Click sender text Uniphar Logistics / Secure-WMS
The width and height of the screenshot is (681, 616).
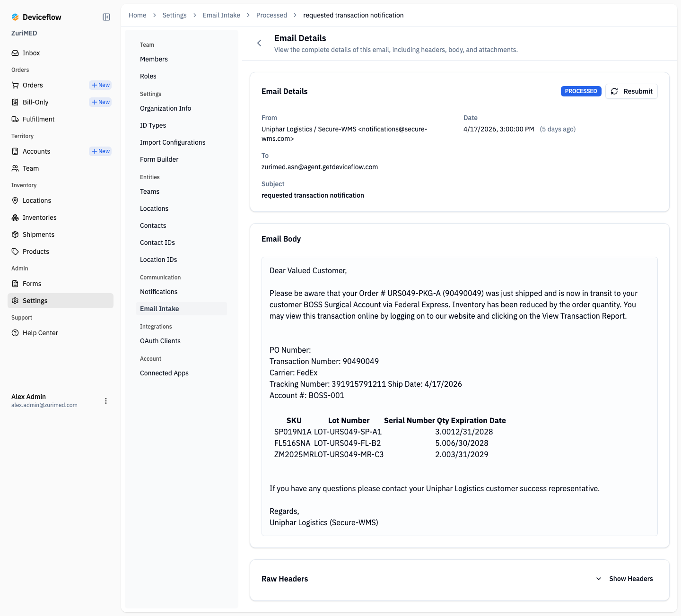309,129
